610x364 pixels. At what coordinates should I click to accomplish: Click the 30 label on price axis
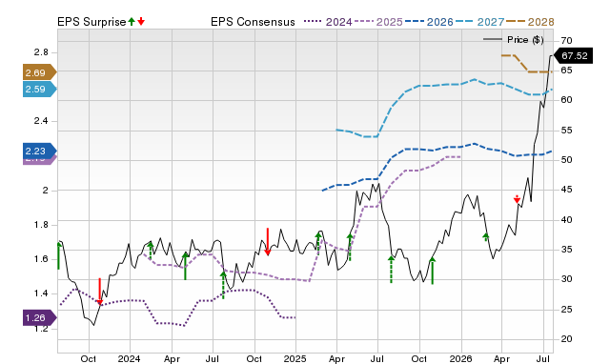click(x=566, y=279)
